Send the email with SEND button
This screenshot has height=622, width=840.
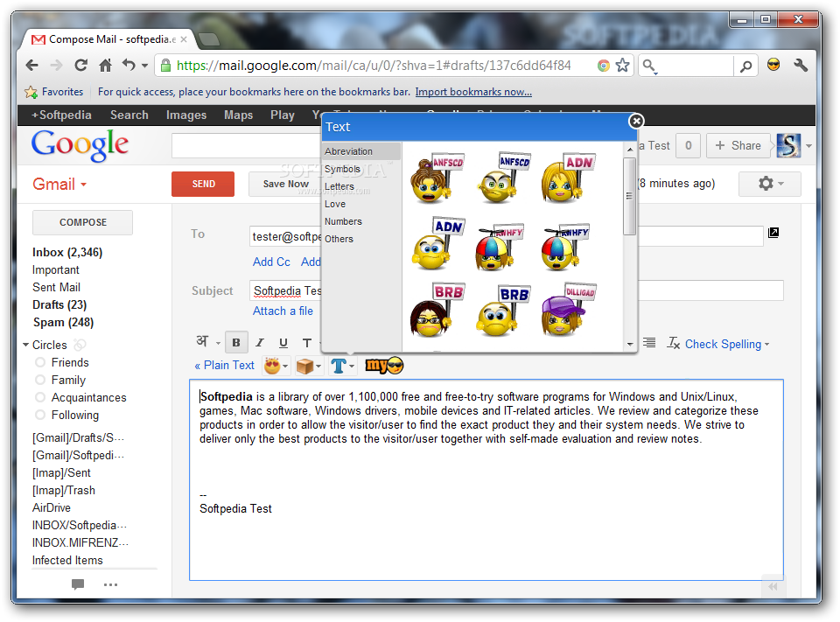click(x=203, y=184)
